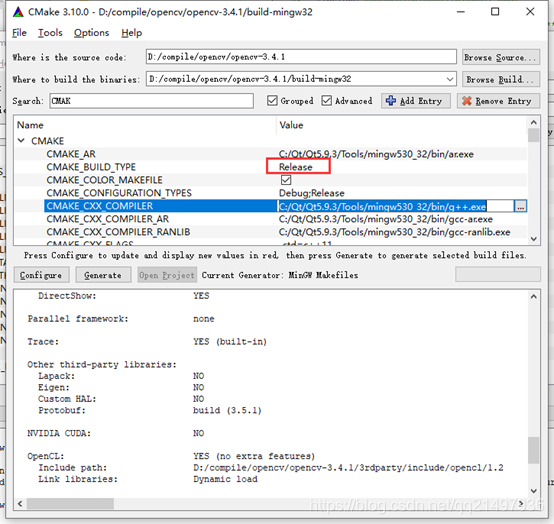The width and height of the screenshot is (554, 524).
Task: Click the Protobuf build (3.5.1) text
Action: click(x=227, y=411)
